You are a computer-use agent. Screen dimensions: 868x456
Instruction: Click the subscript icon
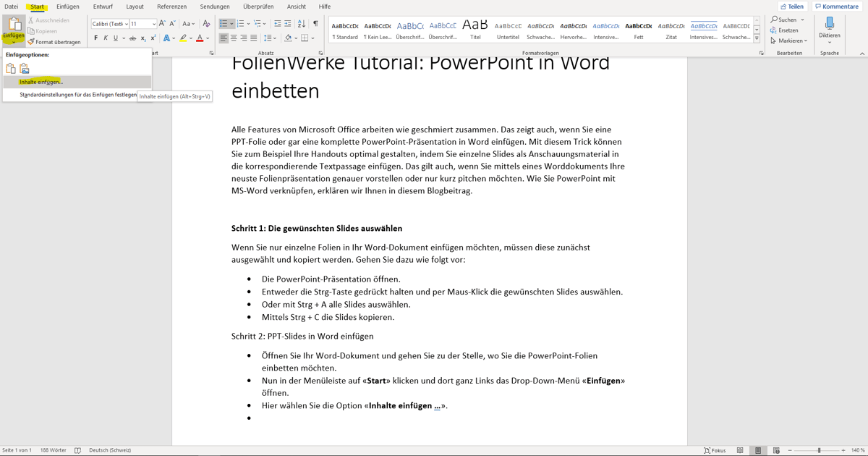[143, 37]
